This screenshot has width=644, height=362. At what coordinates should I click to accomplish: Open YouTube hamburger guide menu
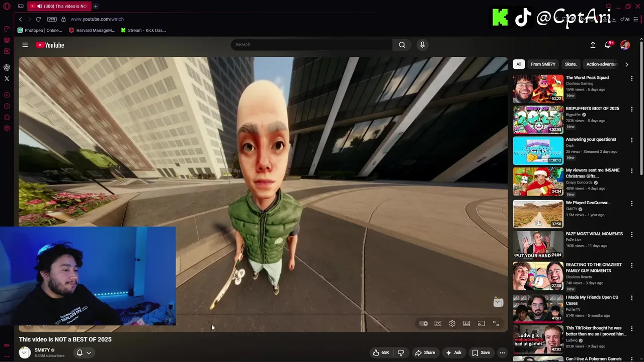(x=25, y=45)
